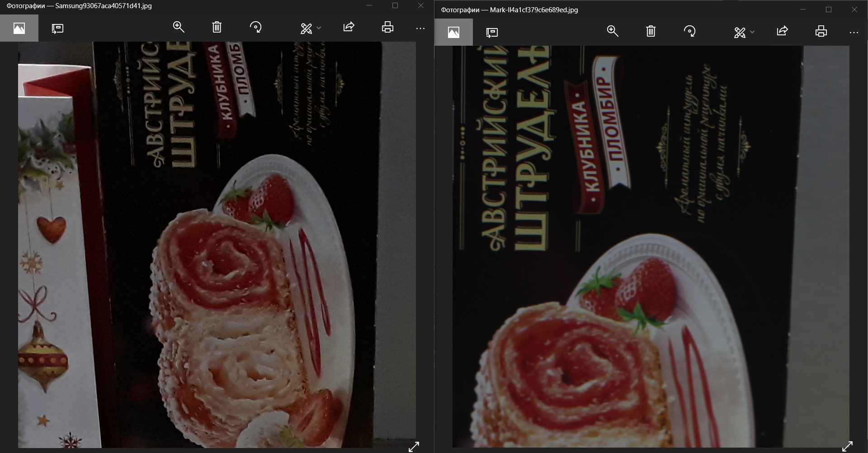This screenshot has width=868, height=453.
Task: Zoom in on Mark-II photo
Action: pyautogui.click(x=613, y=31)
